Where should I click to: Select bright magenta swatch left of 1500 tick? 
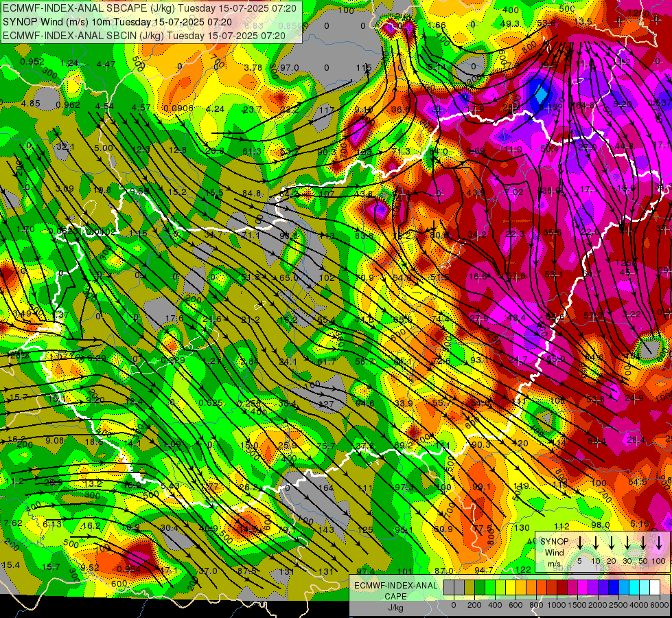click(x=583, y=588)
